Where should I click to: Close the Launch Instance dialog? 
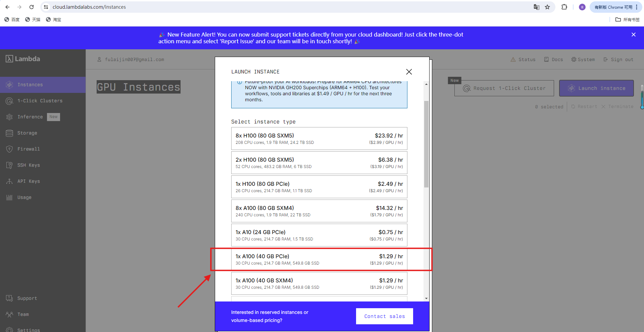[x=409, y=72]
